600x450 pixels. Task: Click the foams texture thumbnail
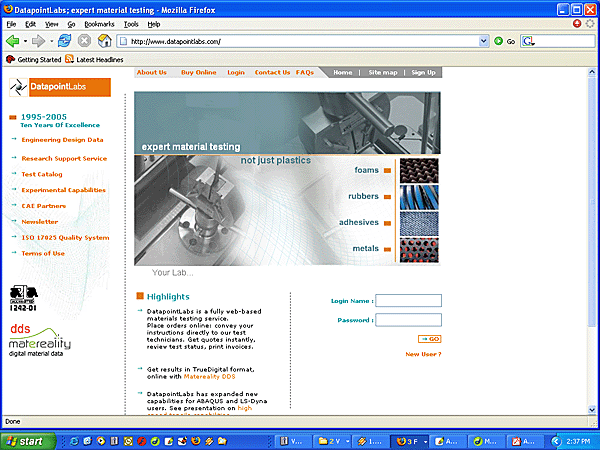(419, 171)
